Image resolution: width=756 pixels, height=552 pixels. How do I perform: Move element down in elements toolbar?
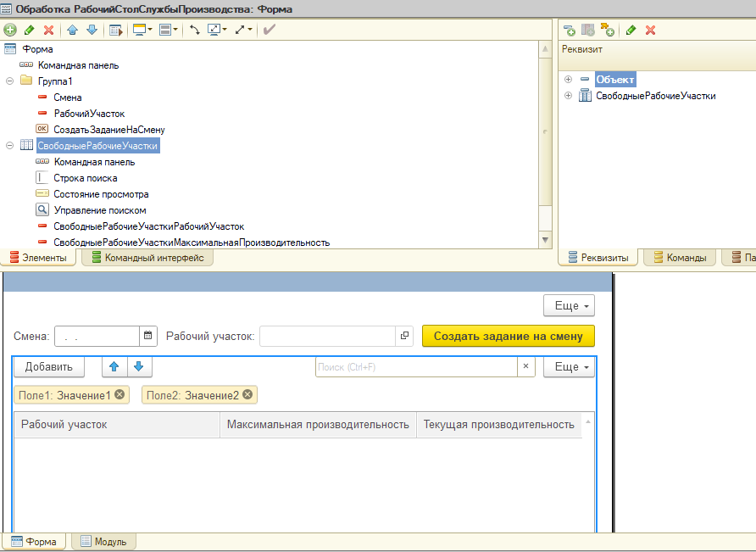pyautogui.click(x=91, y=30)
